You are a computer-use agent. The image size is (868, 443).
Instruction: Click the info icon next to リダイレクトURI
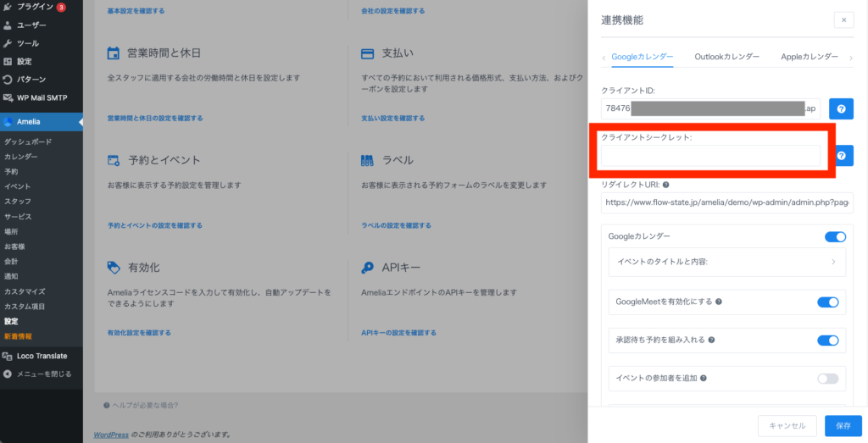pos(667,185)
